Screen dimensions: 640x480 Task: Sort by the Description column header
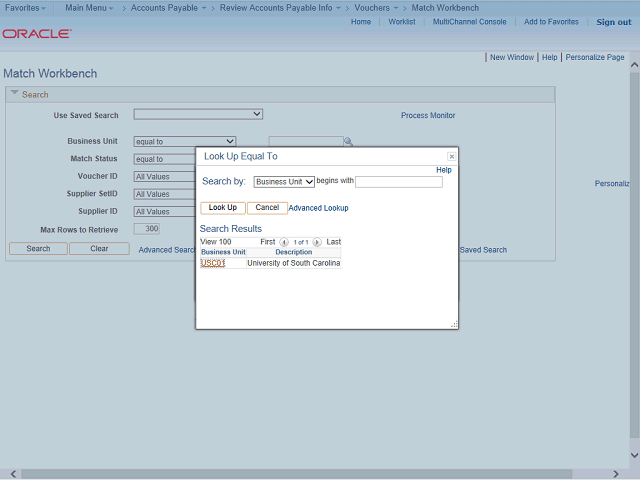point(293,252)
